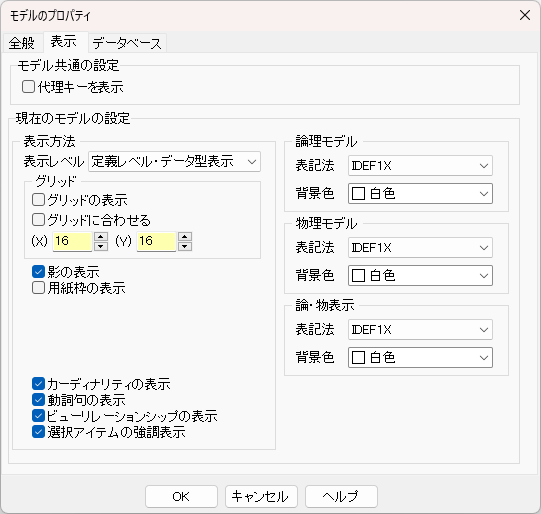This screenshot has width=541, height=514.
Task: Click the grid (X) value field
Action: [72, 241]
